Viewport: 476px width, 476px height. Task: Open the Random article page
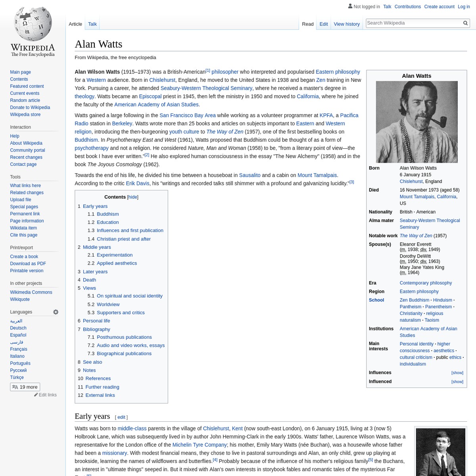pos(25,100)
